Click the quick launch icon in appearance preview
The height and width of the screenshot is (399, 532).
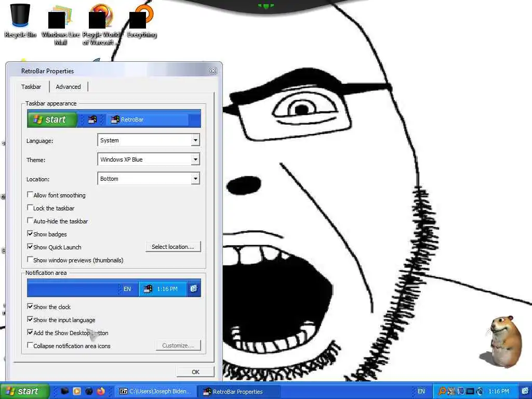click(92, 119)
